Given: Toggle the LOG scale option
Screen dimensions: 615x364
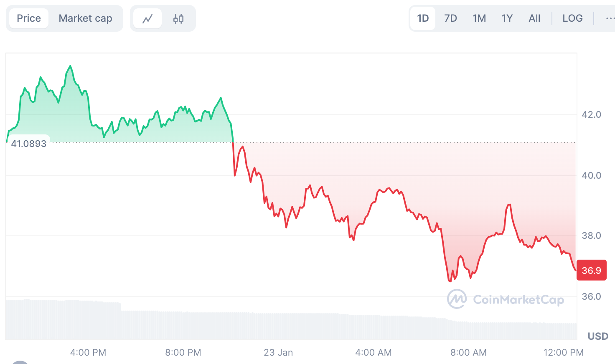Looking at the screenshot, I should click(572, 18).
